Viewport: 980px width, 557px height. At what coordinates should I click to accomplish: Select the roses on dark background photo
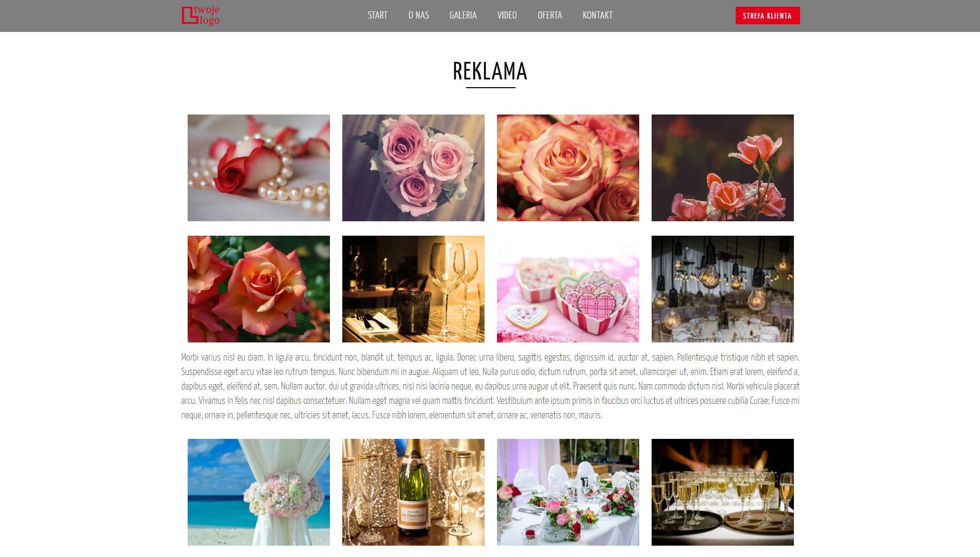point(723,168)
